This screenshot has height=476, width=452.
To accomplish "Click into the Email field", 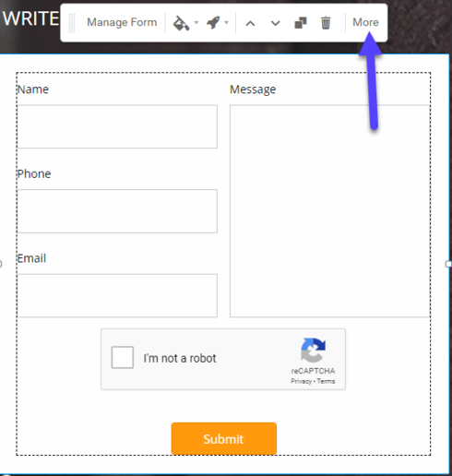I will click(117, 295).
